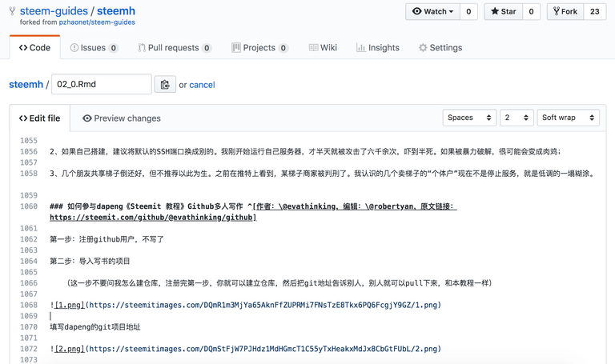Open the Wiki tab

pos(323,48)
